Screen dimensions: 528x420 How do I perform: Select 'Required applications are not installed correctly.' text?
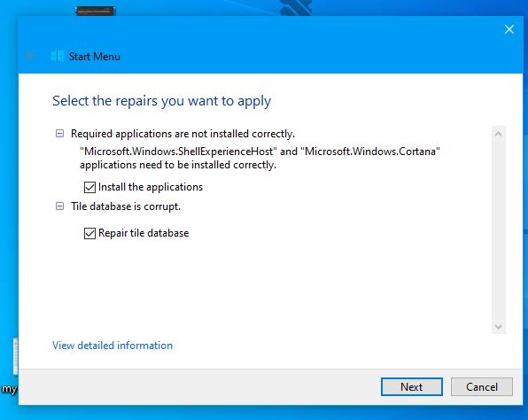[182, 134]
